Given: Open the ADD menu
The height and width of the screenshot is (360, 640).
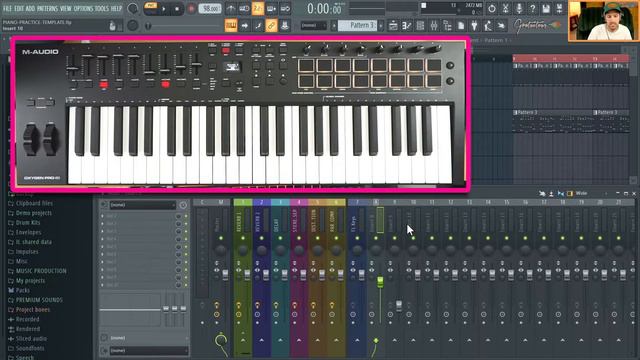Looking at the screenshot, I should 31,8.
